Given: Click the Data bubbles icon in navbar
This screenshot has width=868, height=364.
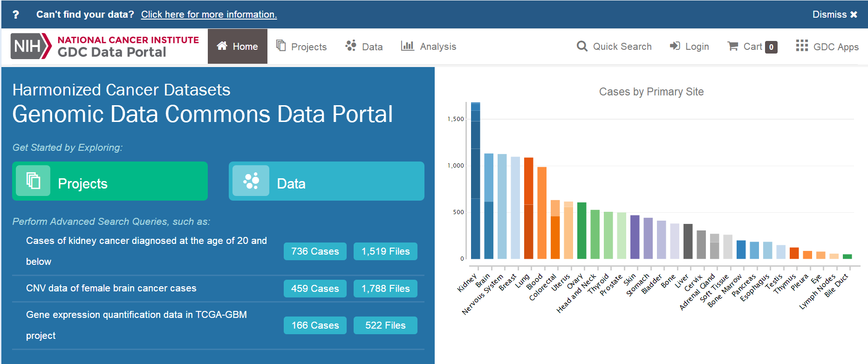Looking at the screenshot, I should click(x=351, y=46).
